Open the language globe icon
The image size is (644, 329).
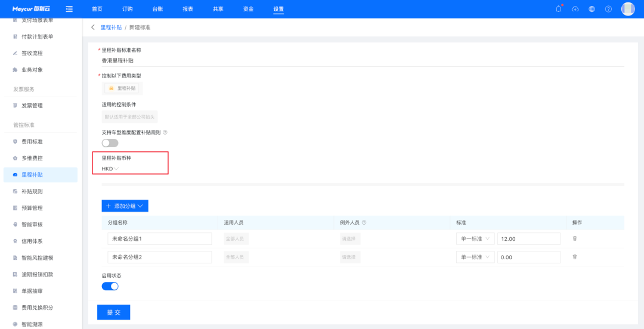(592, 9)
